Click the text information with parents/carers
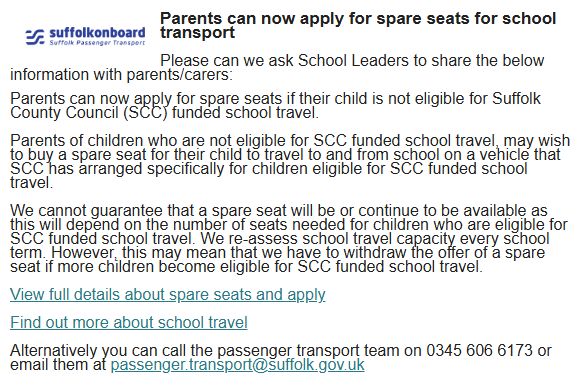The height and width of the screenshot is (392, 585). click(121, 75)
